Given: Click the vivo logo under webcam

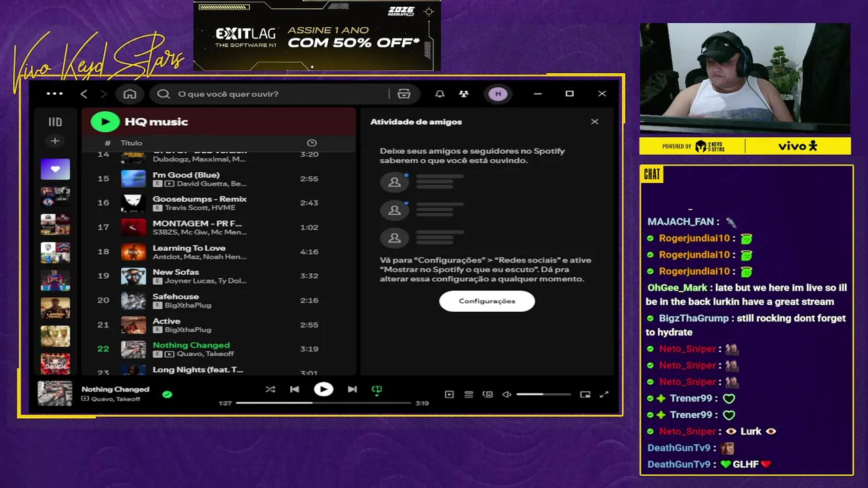Looking at the screenshot, I should pyautogui.click(x=797, y=146).
